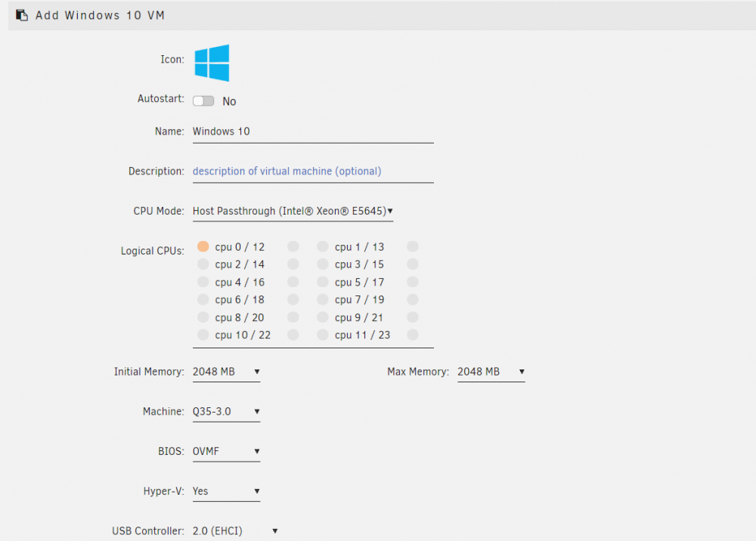Click the 'Logical CPUs:' label
Image resolution: width=756 pixels, height=541 pixels.
click(x=153, y=251)
